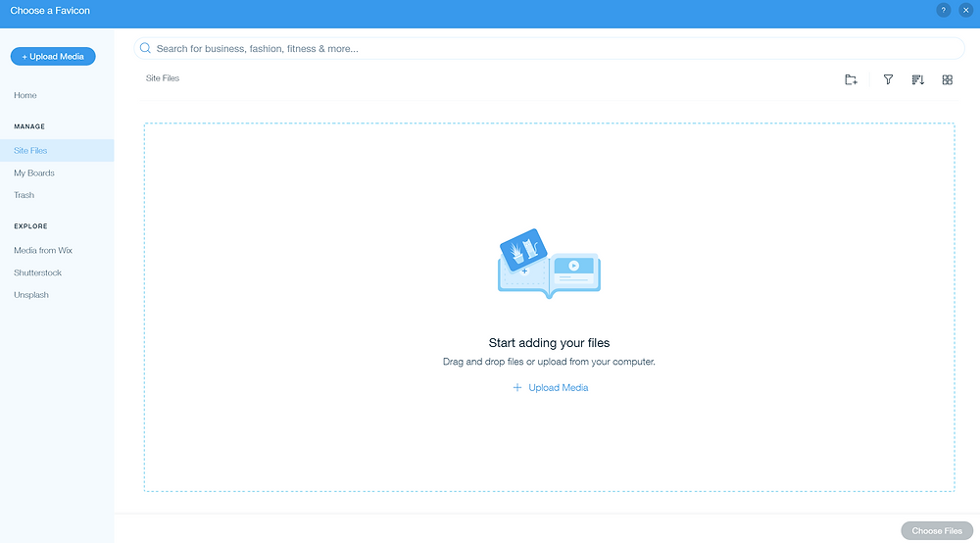This screenshot has height=543, width=980.
Task: Focus the media search field
Action: click(549, 48)
